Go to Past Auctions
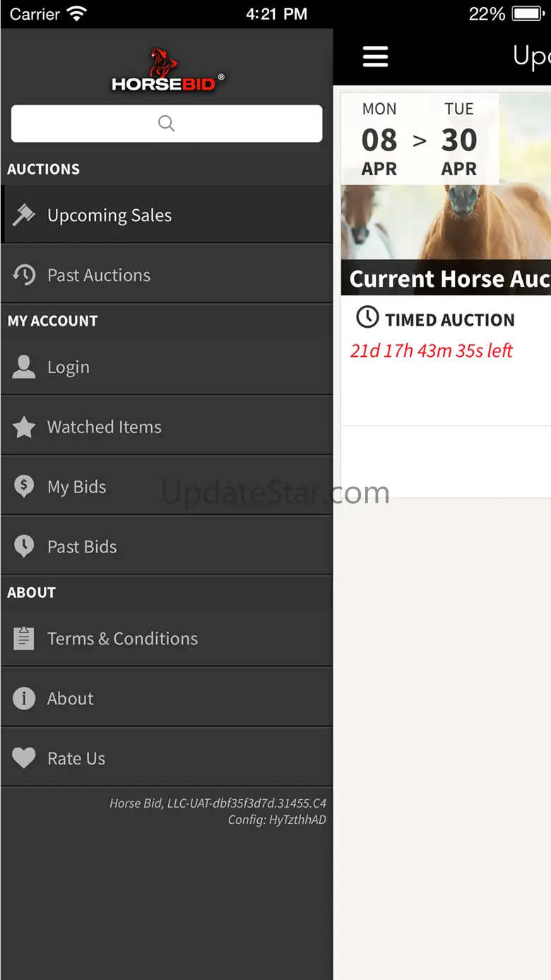The image size is (551, 980). pyautogui.click(x=99, y=276)
